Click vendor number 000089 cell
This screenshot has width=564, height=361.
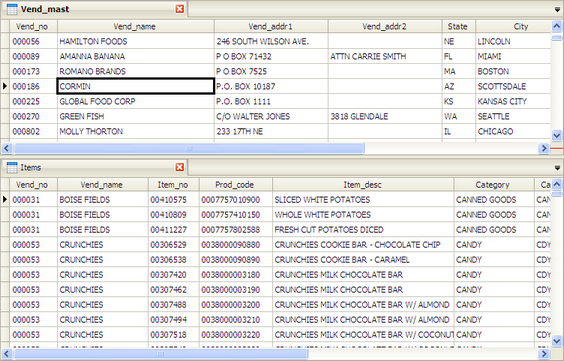point(33,56)
